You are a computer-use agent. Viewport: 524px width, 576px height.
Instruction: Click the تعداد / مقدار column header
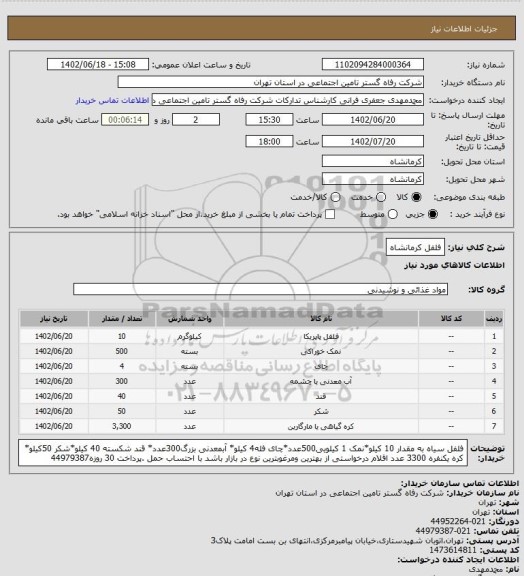point(122,319)
